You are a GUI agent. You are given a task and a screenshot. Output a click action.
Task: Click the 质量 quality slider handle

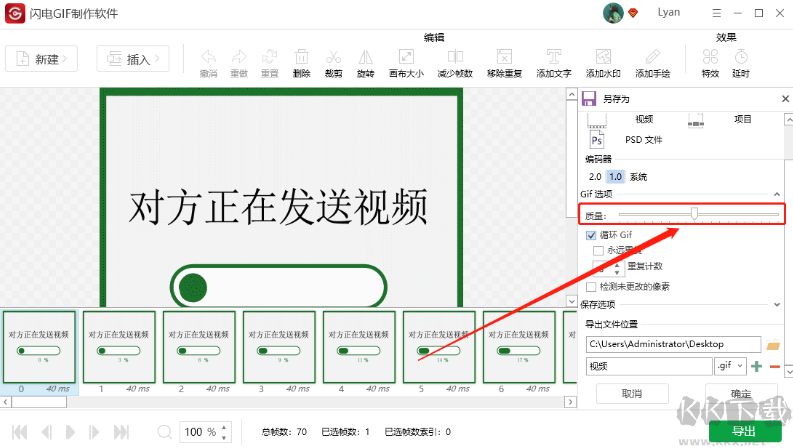click(x=694, y=213)
